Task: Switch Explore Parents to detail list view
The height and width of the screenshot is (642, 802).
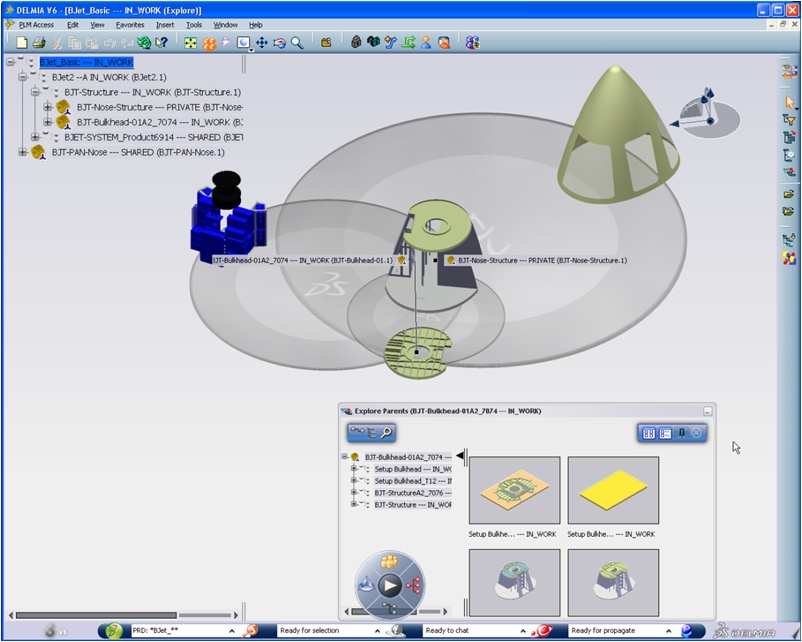Action: (x=665, y=433)
